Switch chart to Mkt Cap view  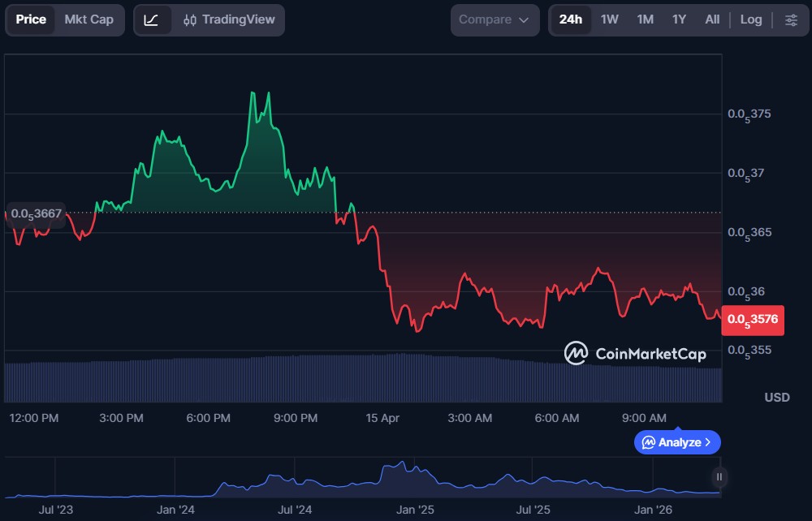tap(89, 19)
